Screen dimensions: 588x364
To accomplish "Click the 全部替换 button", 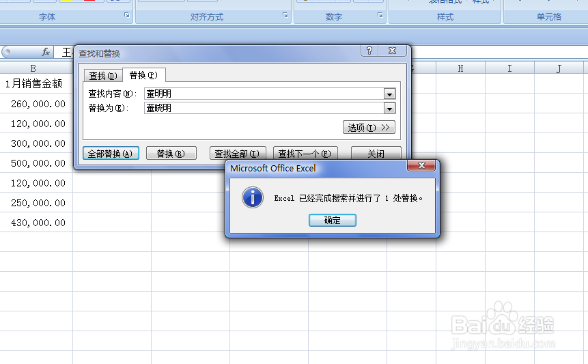I will (x=111, y=154).
